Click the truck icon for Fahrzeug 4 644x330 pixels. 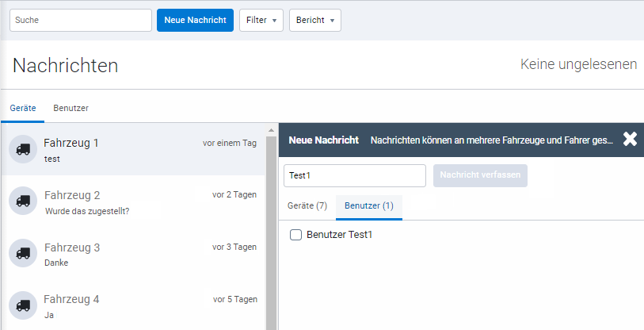coord(23,305)
